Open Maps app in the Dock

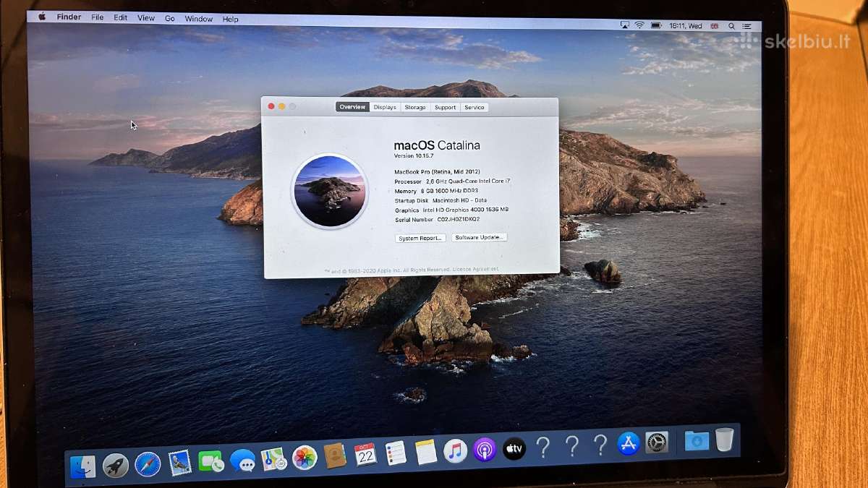(273, 458)
